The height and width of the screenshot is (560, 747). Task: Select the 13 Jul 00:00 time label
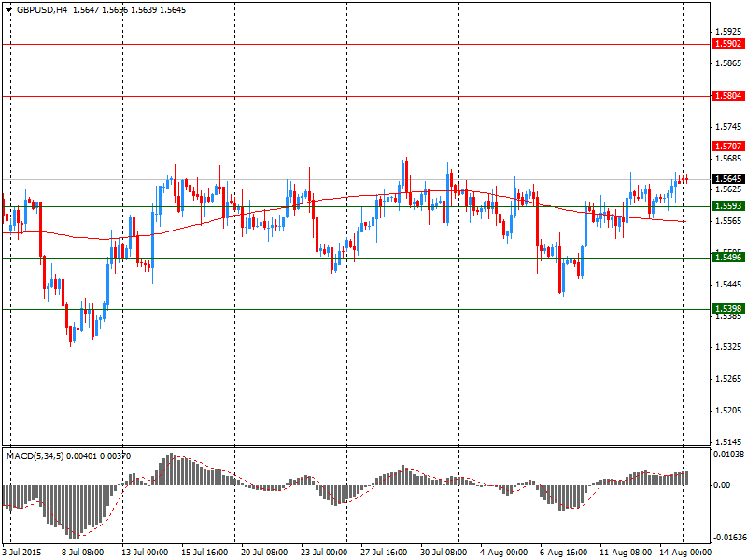[145, 553]
